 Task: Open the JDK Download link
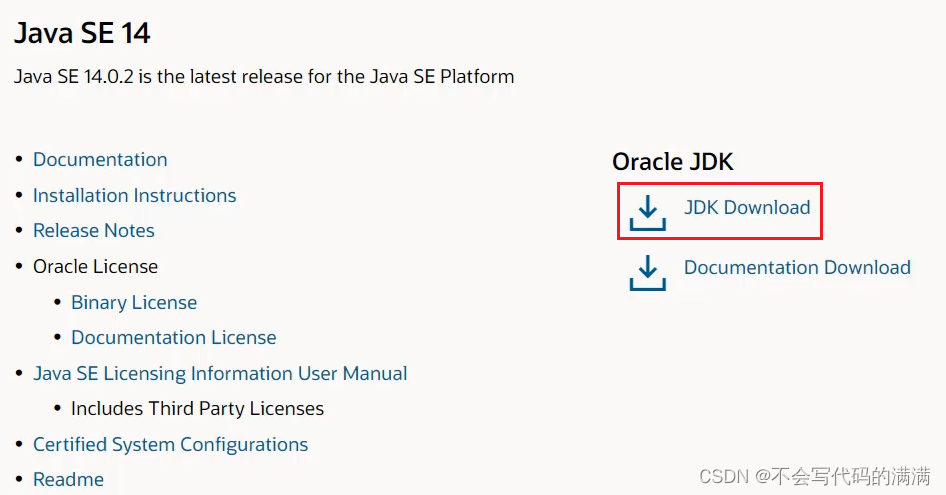pos(747,208)
